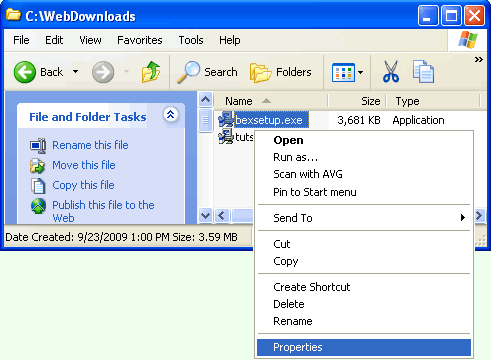Open the Views icon menu
Screen dimensions: 491x360
click(348, 72)
